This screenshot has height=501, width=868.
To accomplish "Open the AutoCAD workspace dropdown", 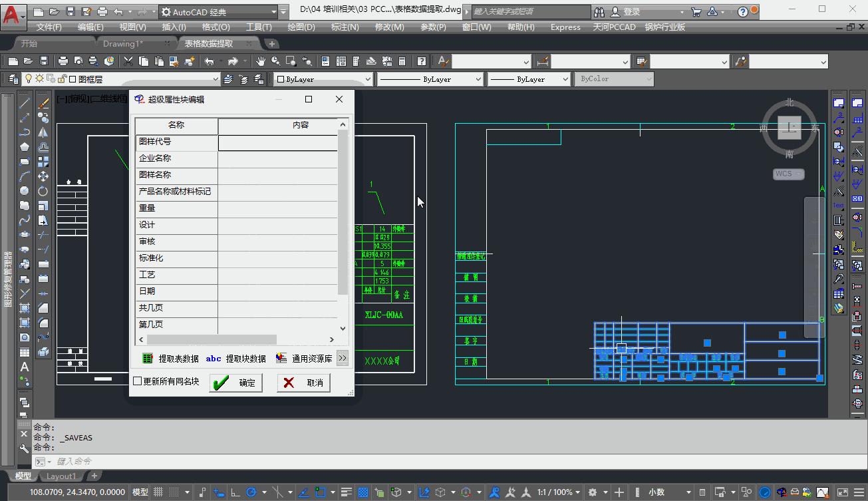I will pyautogui.click(x=274, y=12).
